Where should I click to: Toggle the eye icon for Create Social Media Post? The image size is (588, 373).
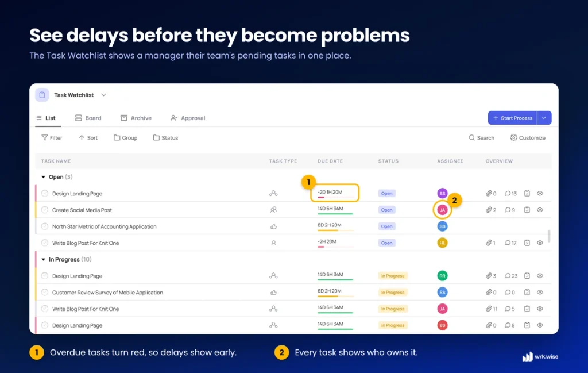pyautogui.click(x=540, y=210)
